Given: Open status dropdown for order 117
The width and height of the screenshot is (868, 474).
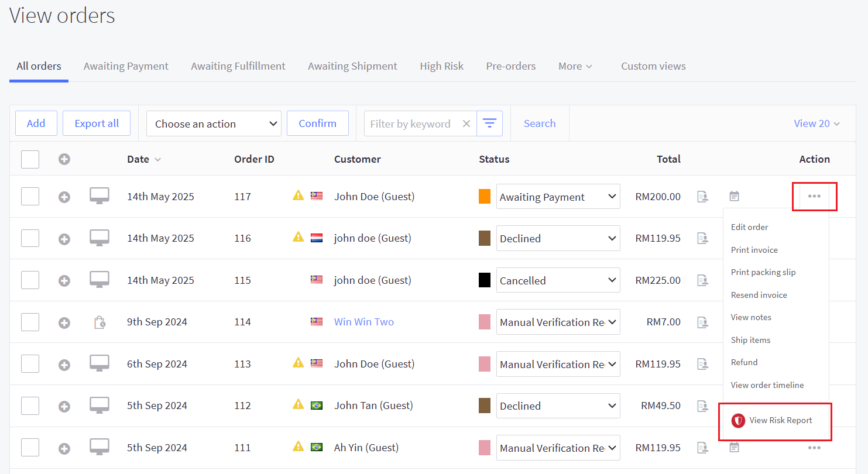Looking at the screenshot, I should pyautogui.click(x=558, y=197).
